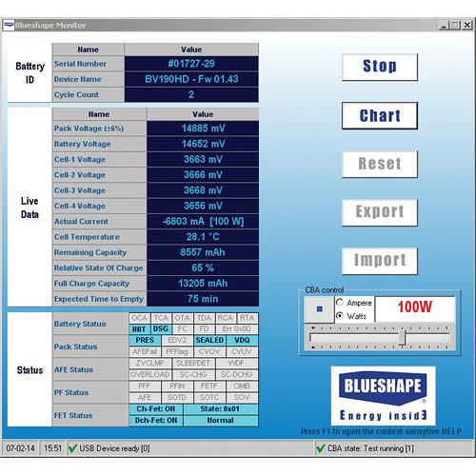Click the greyed Reset button
The width and height of the screenshot is (476, 476).
(x=380, y=164)
